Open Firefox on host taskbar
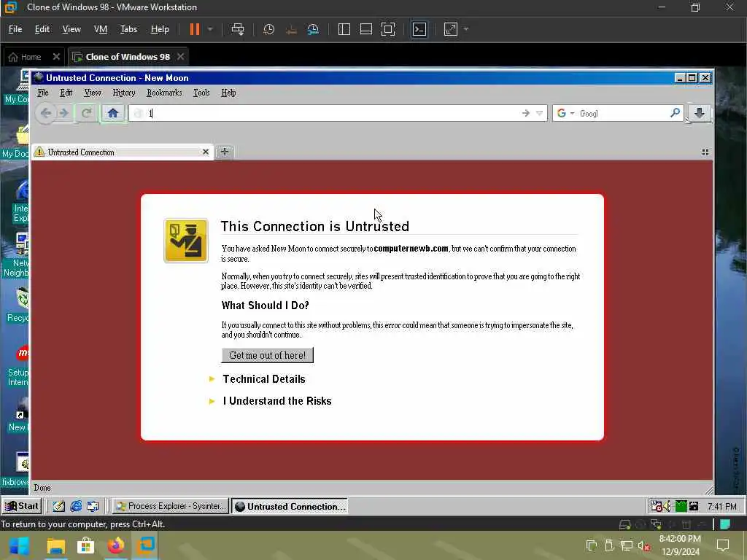Image resolution: width=747 pixels, height=560 pixels. click(116, 545)
